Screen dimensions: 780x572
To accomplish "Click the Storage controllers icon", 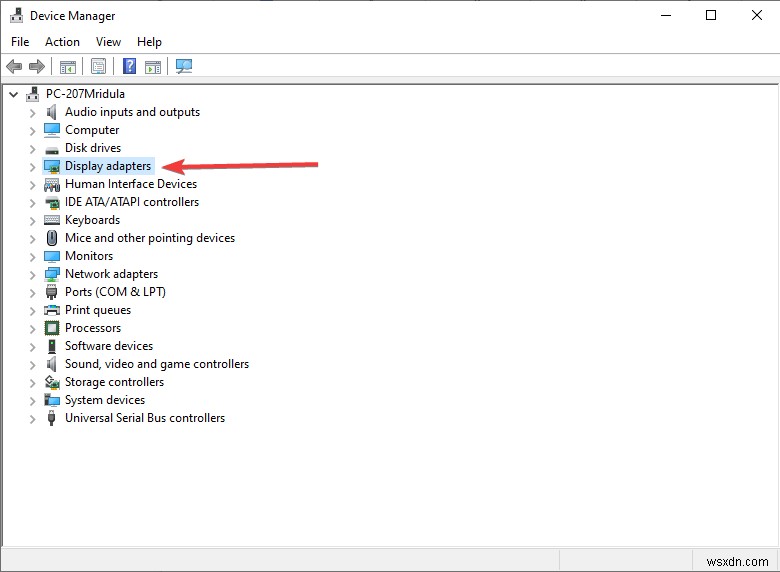I will tap(52, 382).
